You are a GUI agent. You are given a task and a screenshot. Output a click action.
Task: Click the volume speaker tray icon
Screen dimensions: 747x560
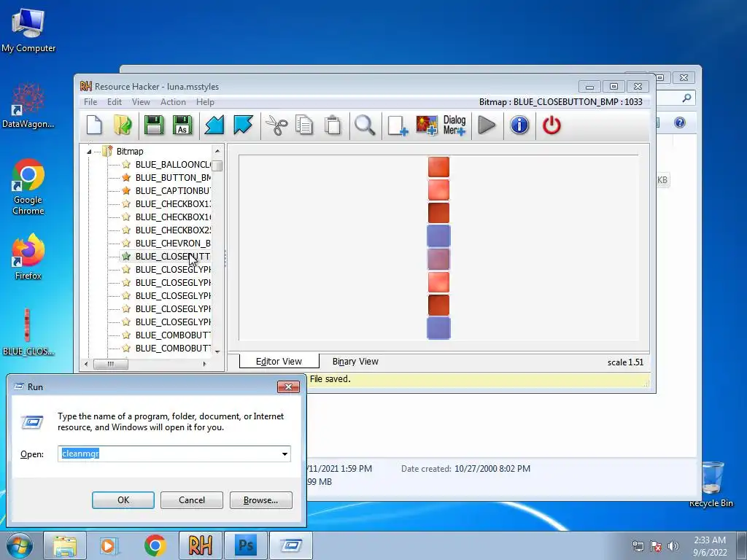tap(673, 546)
